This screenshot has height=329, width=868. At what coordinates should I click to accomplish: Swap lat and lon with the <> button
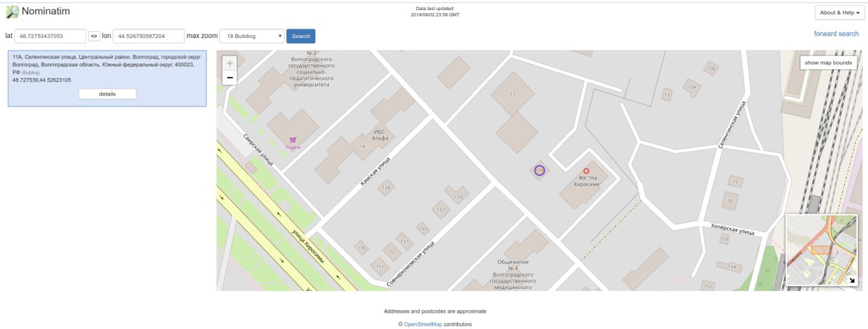[94, 36]
